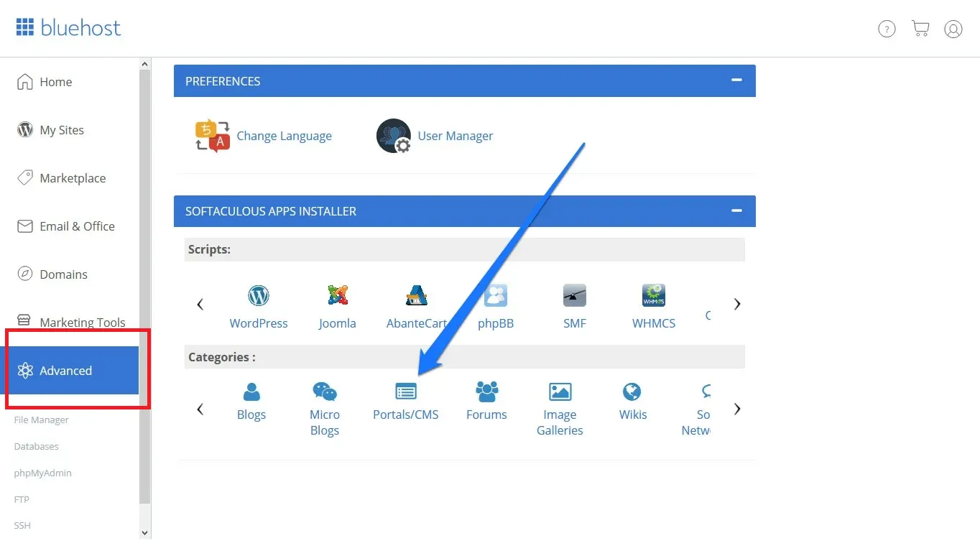Click the sidebar scrollbar down arrow
Image resolution: width=980 pixels, height=551 pixels.
[x=145, y=533]
